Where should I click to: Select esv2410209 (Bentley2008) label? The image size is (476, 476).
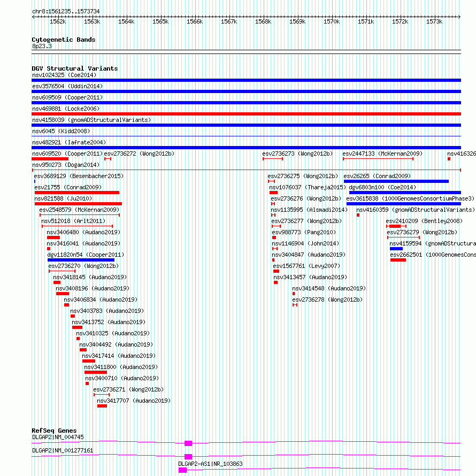click(424, 221)
